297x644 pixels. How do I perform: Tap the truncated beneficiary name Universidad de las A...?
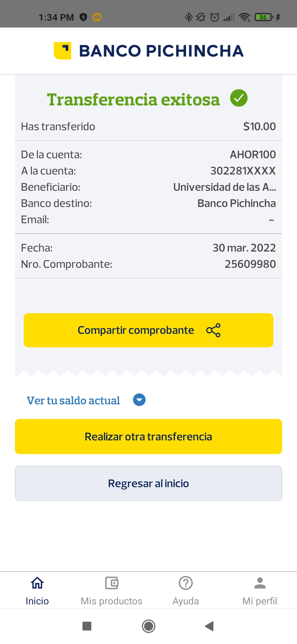click(224, 187)
